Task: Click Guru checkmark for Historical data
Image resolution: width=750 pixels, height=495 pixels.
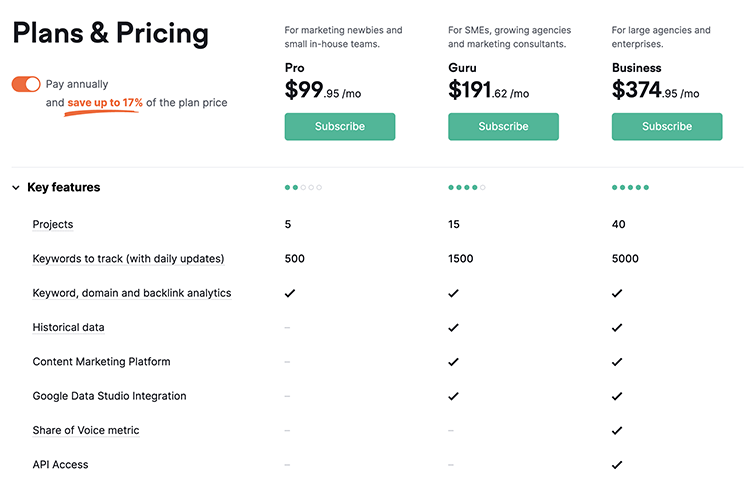Action: (453, 328)
